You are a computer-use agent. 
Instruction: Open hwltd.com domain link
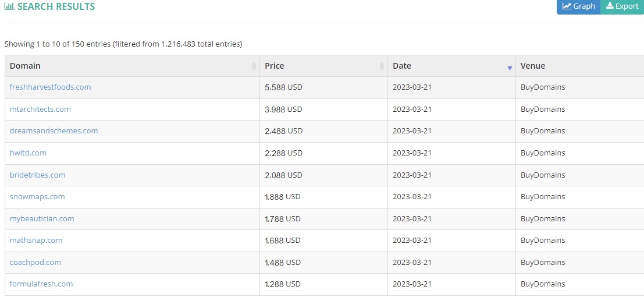[x=28, y=153]
